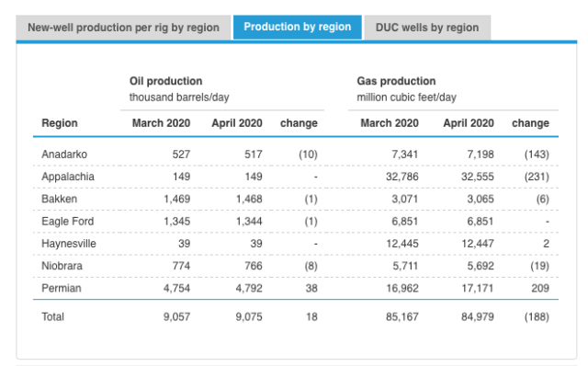The height and width of the screenshot is (366, 588).
Task: Select the Production by region tab
Action: click(x=298, y=27)
